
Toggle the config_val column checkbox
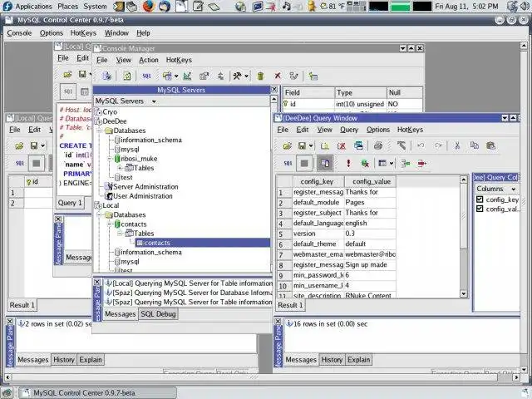click(479, 209)
